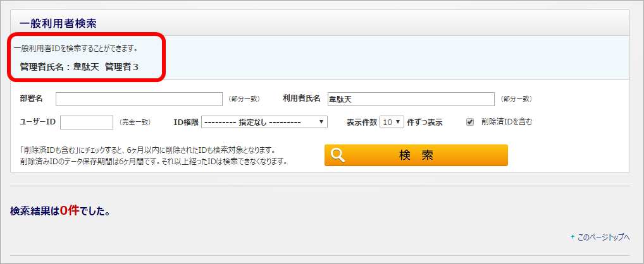Image resolution: width=644 pixels, height=264 pixels.
Task: Click the 利用者氏名 field label
Action: [301, 99]
